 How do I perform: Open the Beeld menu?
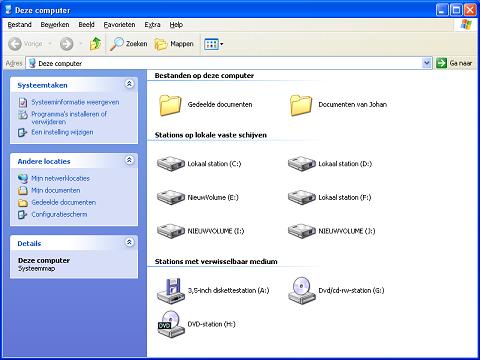[87, 25]
